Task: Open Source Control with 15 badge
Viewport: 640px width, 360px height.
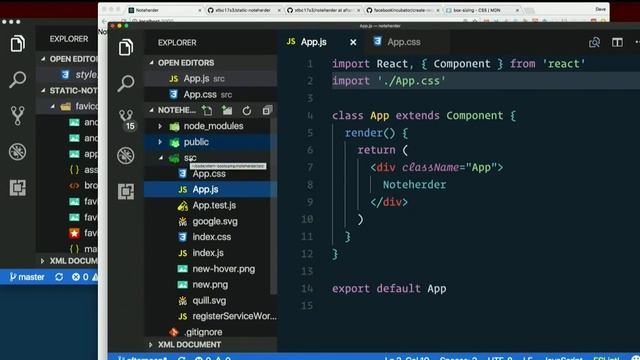Action: point(127,120)
